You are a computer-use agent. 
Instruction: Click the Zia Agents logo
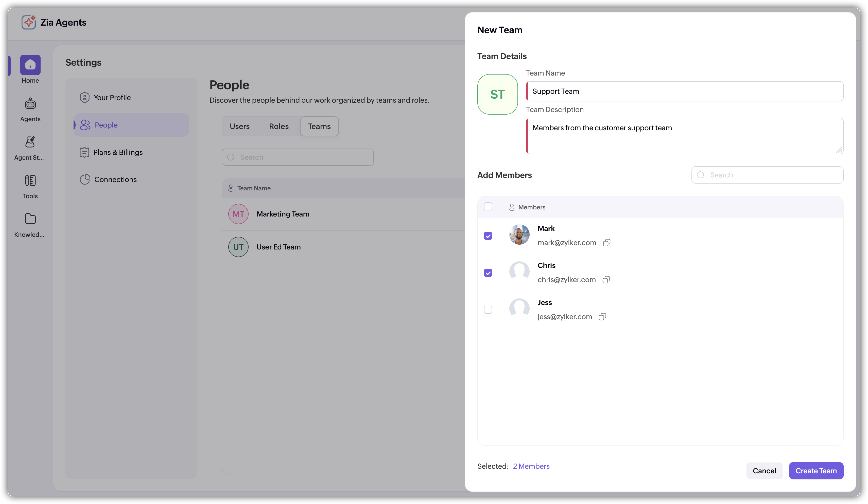[x=29, y=22]
